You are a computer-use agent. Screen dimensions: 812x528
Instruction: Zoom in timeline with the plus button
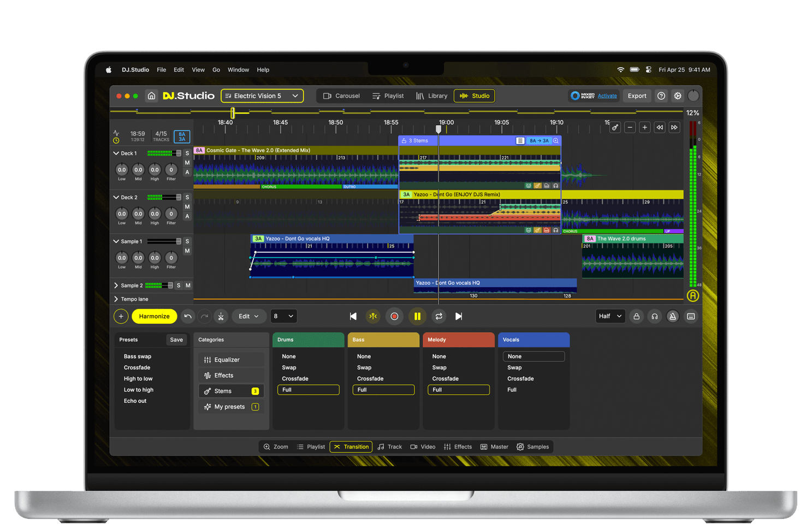pyautogui.click(x=644, y=127)
